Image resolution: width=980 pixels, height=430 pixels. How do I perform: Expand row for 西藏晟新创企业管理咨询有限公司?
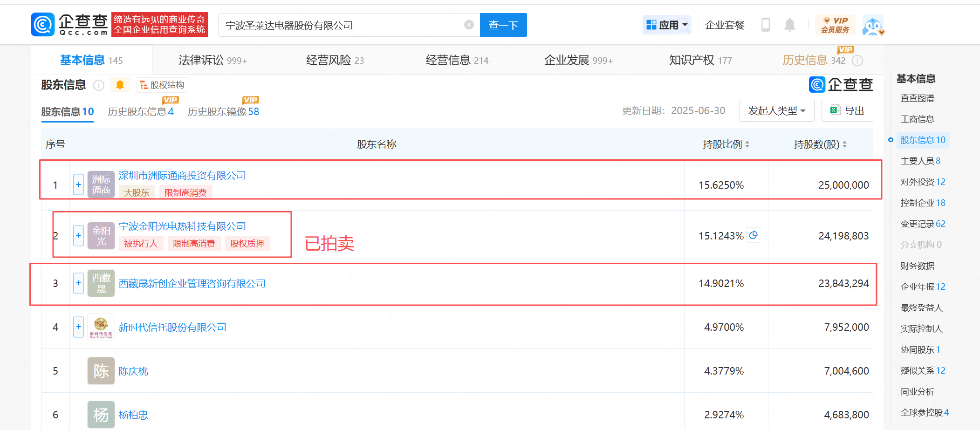pyautogui.click(x=78, y=283)
